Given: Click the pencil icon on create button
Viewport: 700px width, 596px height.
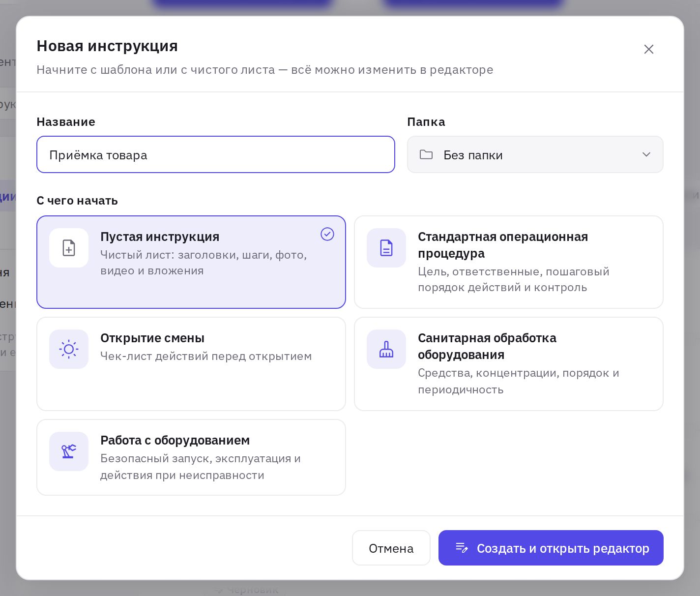Looking at the screenshot, I should (x=462, y=548).
